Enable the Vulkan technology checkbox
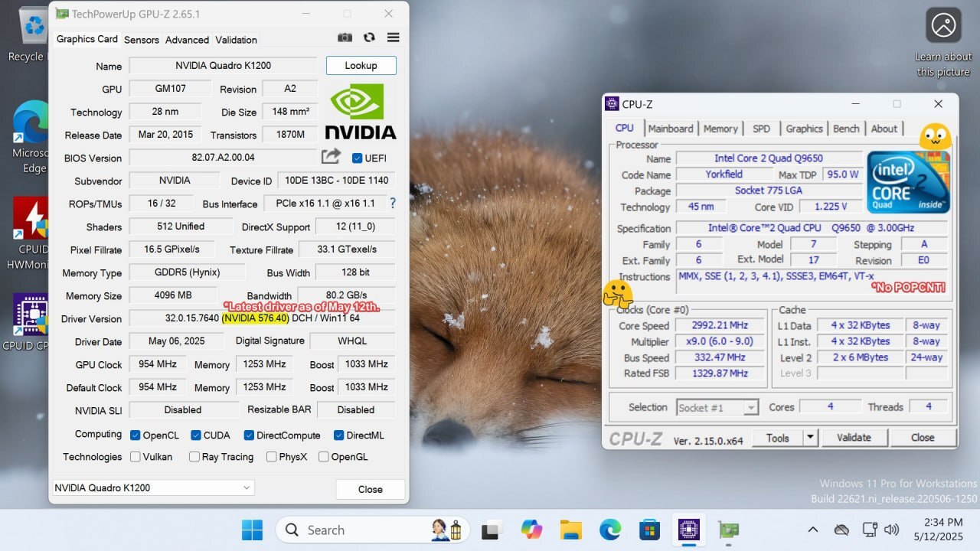The width and height of the screenshot is (980, 551). pyautogui.click(x=135, y=457)
